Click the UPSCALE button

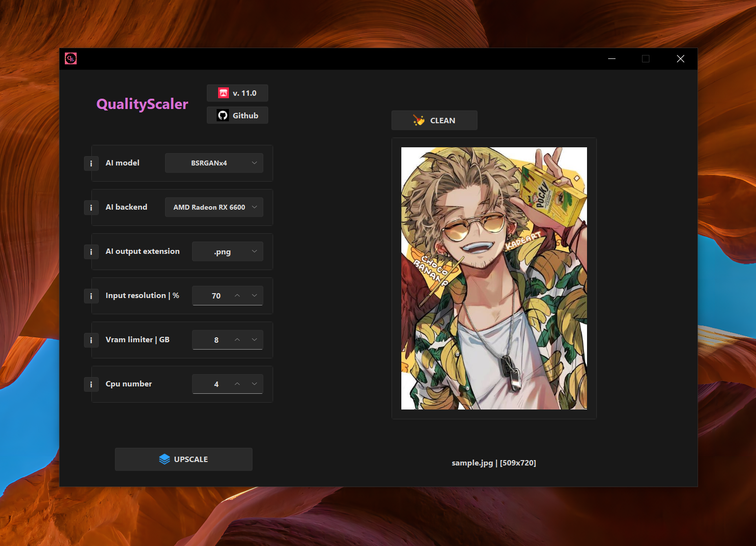click(x=184, y=459)
